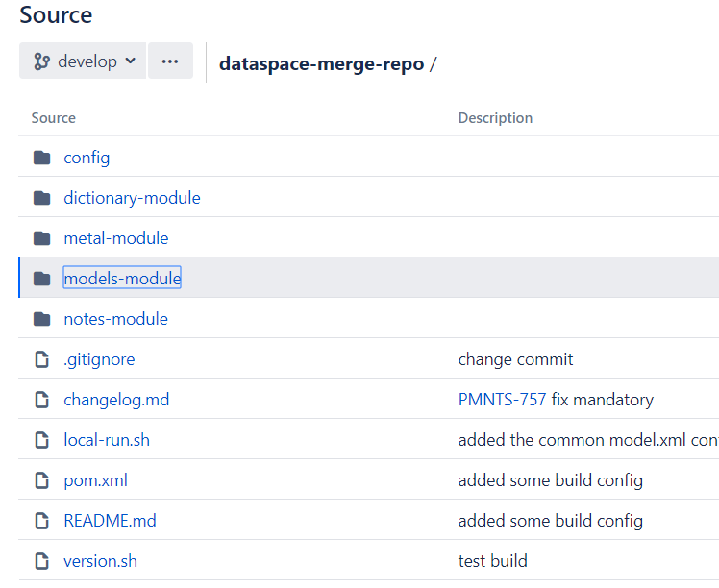Click the dictionary-module folder icon

41,198
